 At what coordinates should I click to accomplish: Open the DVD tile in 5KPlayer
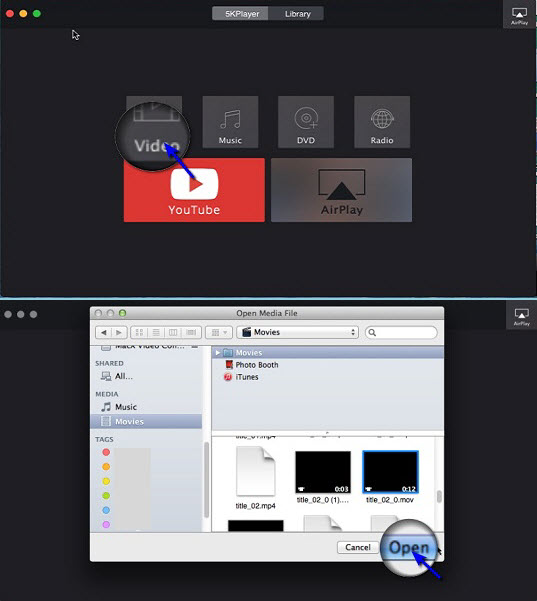click(x=306, y=122)
